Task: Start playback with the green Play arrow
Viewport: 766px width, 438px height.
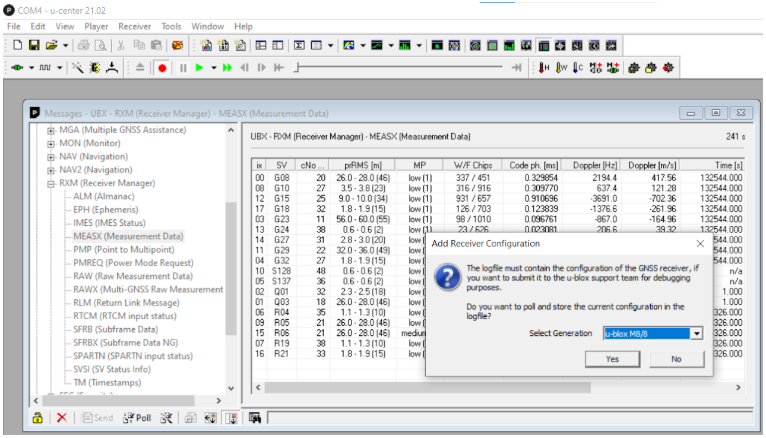Action: (x=199, y=68)
